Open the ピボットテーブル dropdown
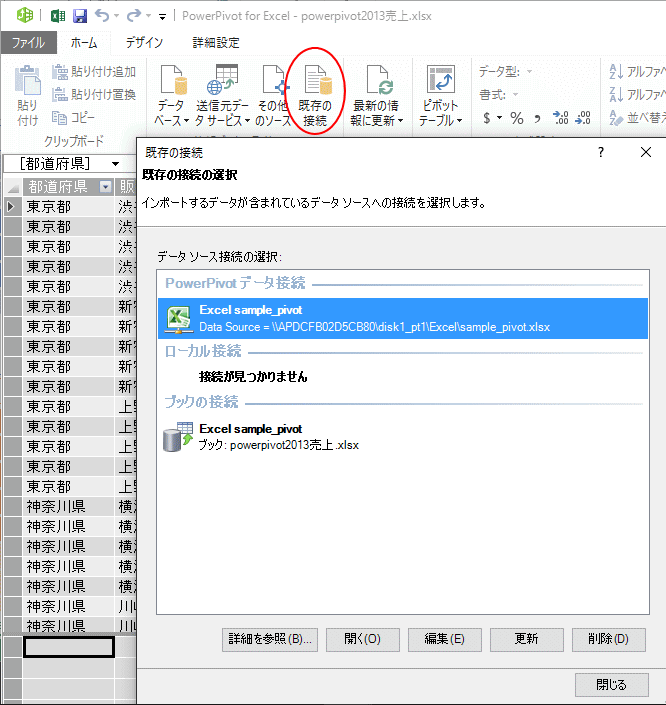 point(441,95)
